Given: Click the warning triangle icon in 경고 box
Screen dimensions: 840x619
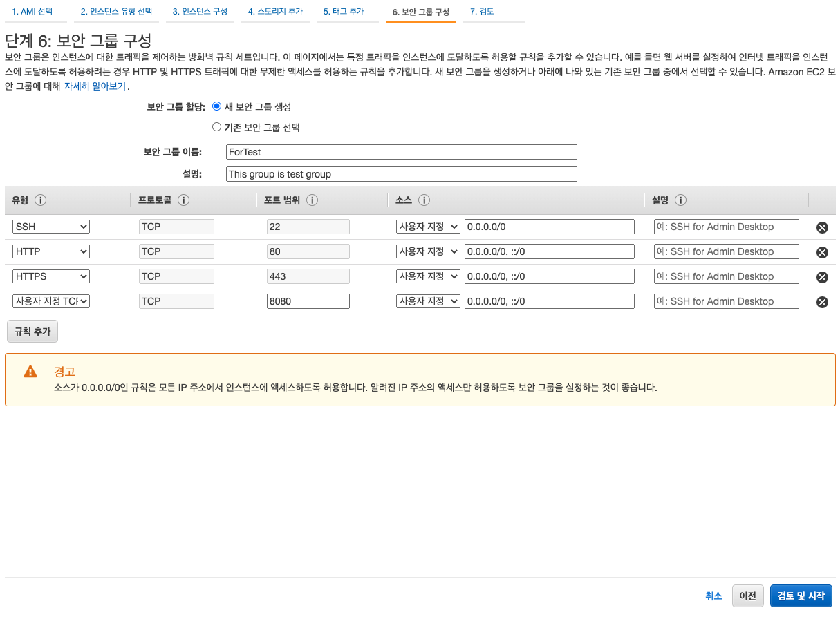Looking at the screenshot, I should coord(30,371).
